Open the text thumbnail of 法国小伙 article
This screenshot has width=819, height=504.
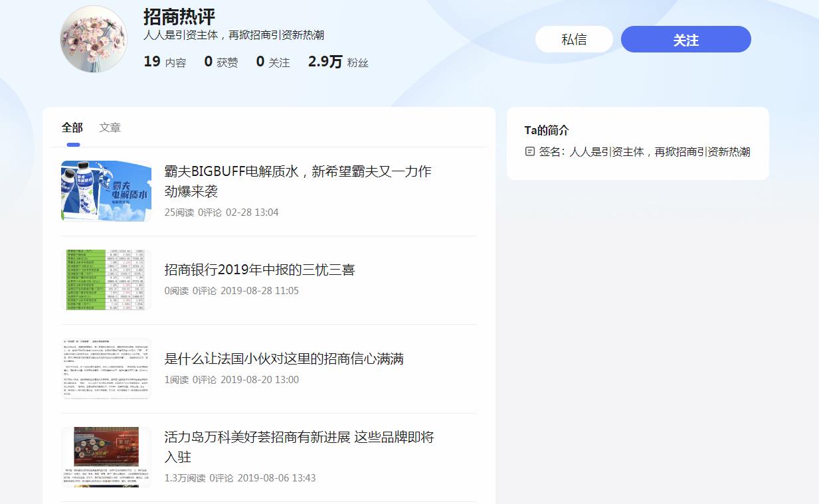click(106, 369)
